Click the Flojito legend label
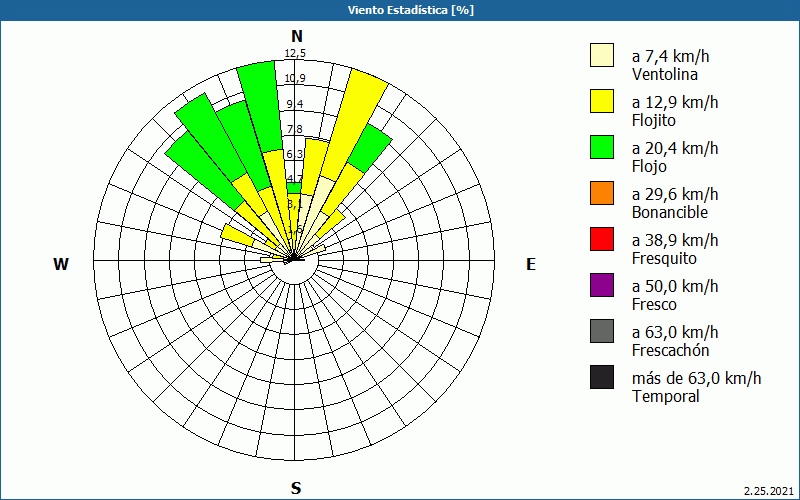The image size is (800, 500). tap(654, 120)
